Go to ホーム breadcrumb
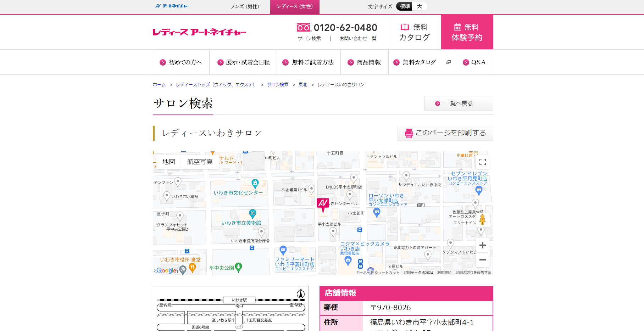Image resolution: width=644 pixels, height=331 pixels. 159,84
